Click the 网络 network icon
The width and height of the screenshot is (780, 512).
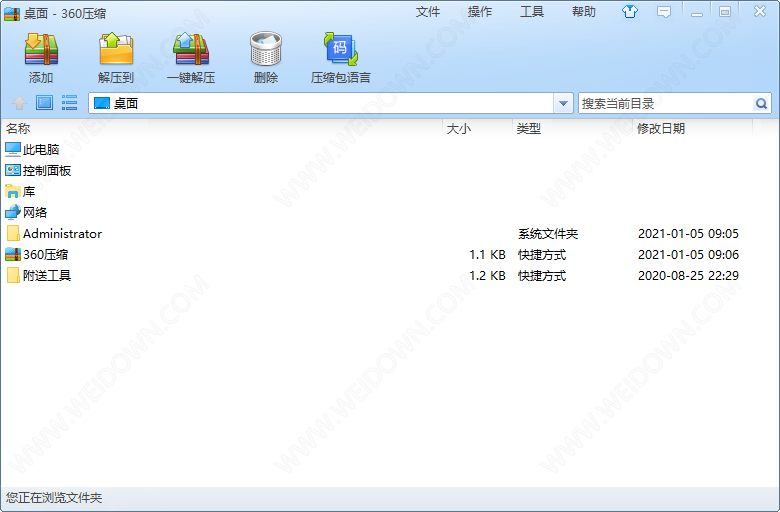pyautogui.click(x=12, y=212)
